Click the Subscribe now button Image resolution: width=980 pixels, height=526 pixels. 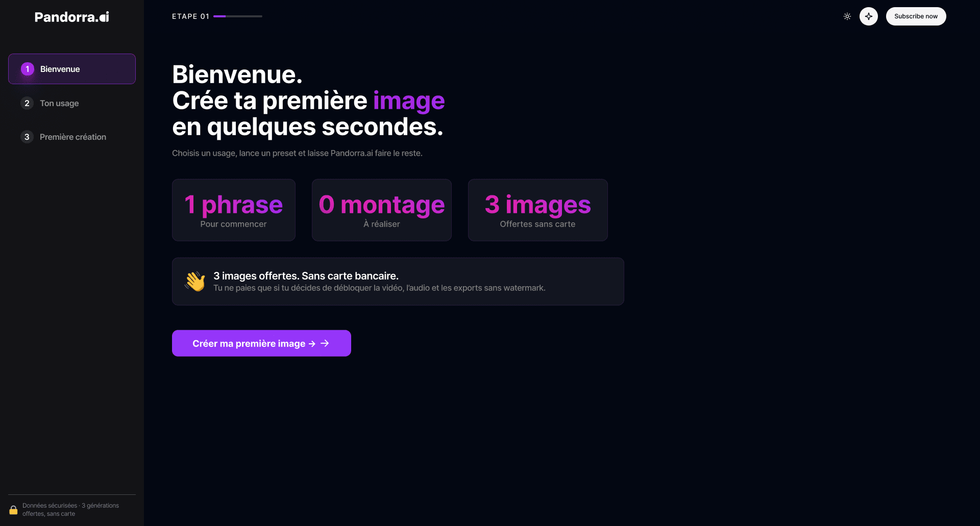[916, 16]
